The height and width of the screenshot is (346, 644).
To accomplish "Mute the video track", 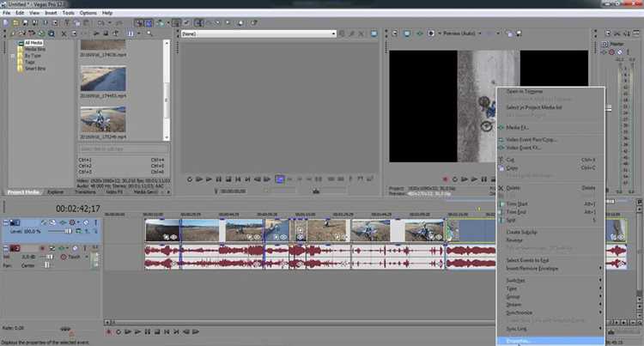I will click(x=86, y=222).
